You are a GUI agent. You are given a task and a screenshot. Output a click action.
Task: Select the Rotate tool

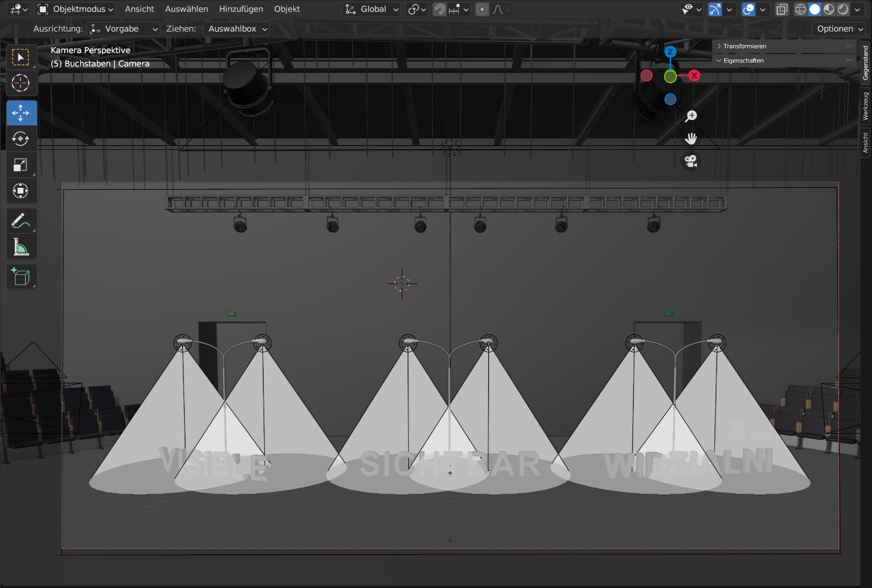[x=21, y=139]
